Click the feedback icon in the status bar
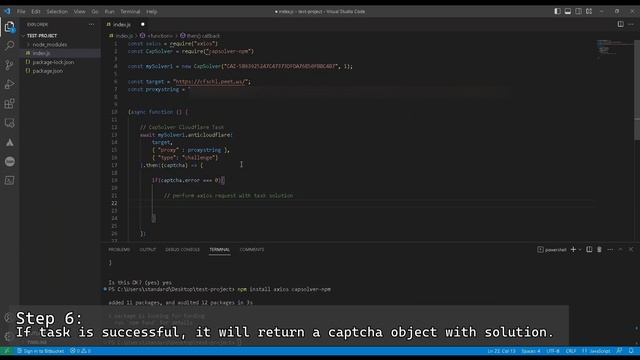The height and width of the screenshot is (360, 640). click(x=620, y=351)
